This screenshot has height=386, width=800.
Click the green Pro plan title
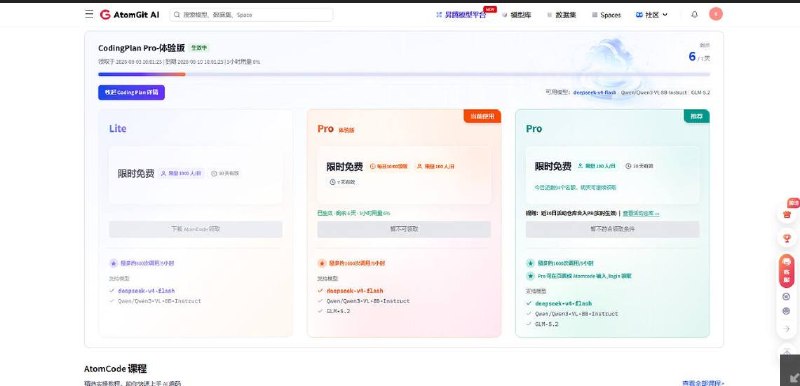pyautogui.click(x=534, y=129)
